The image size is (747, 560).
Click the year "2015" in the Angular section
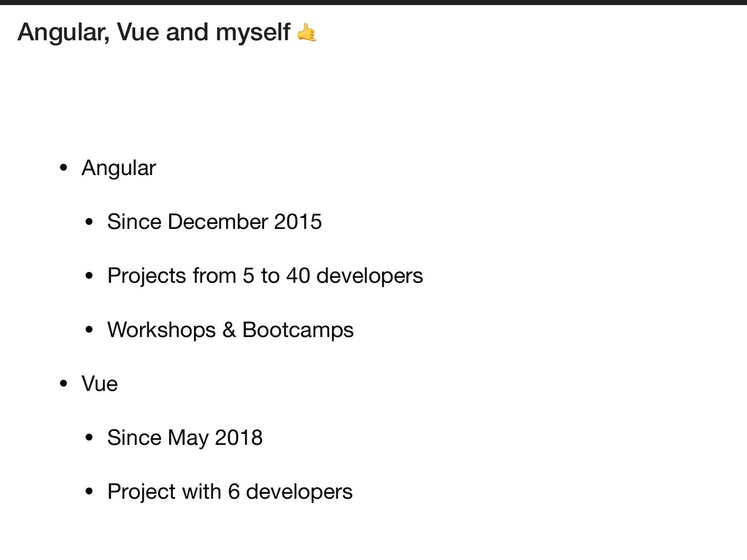pyautogui.click(x=298, y=222)
